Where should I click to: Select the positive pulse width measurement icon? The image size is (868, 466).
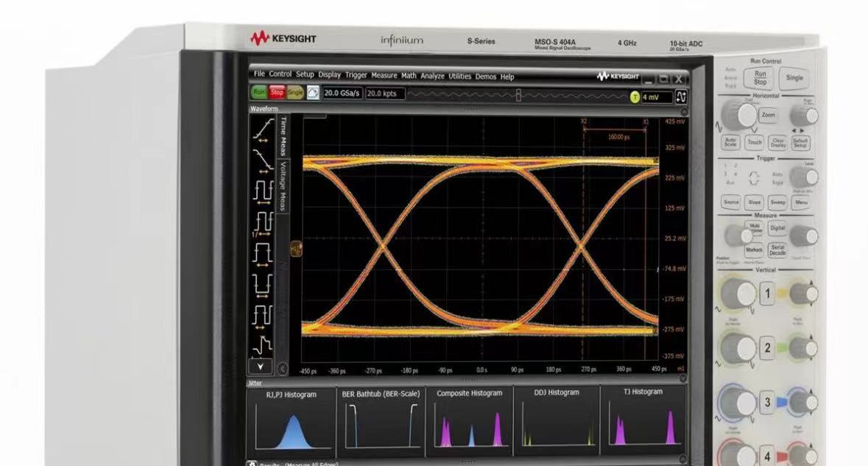pos(262,253)
